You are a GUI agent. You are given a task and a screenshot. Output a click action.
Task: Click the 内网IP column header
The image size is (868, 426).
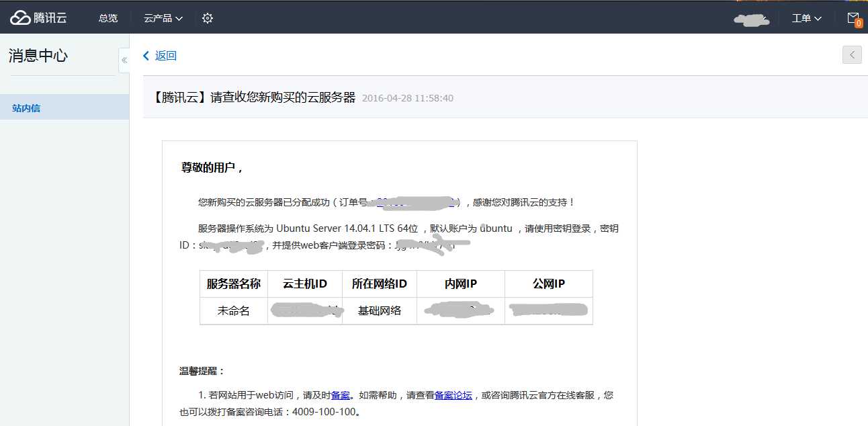pyautogui.click(x=461, y=284)
